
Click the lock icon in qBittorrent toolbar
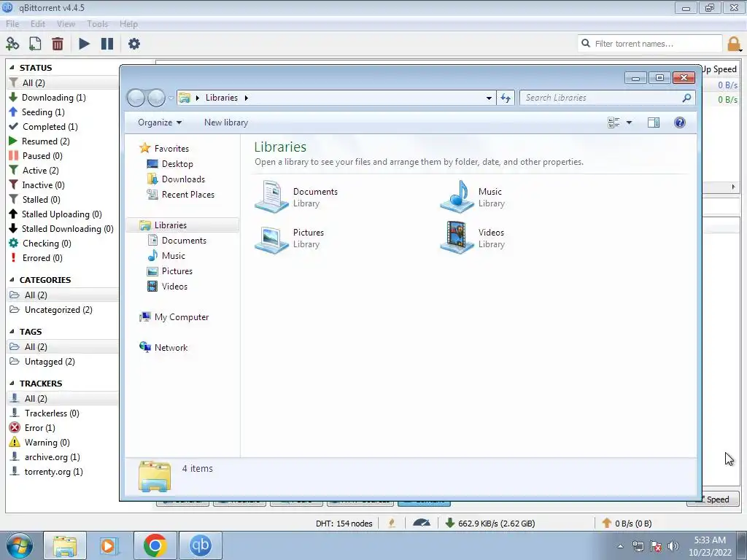coord(734,44)
